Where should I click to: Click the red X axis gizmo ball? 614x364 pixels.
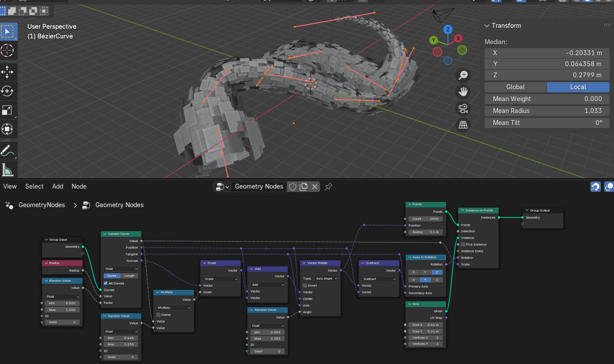tap(459, 38)
